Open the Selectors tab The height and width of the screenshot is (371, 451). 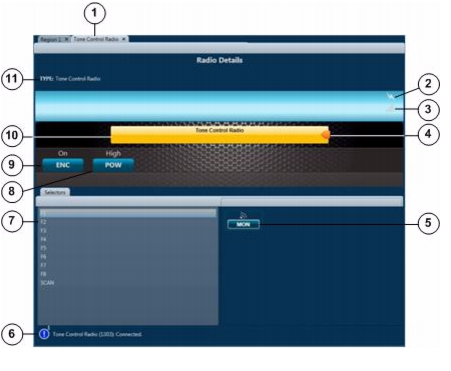(55, 192)
